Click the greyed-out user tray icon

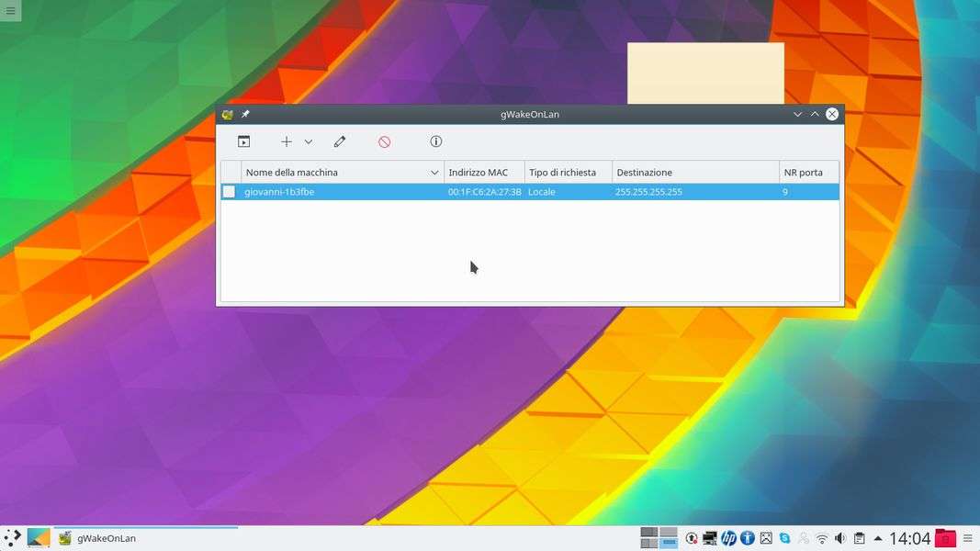pos(804,538)
